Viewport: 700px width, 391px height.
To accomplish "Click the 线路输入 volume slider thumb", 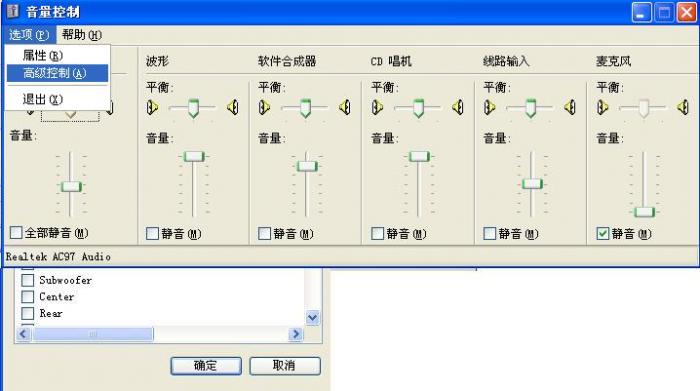I will click(532, 183).
